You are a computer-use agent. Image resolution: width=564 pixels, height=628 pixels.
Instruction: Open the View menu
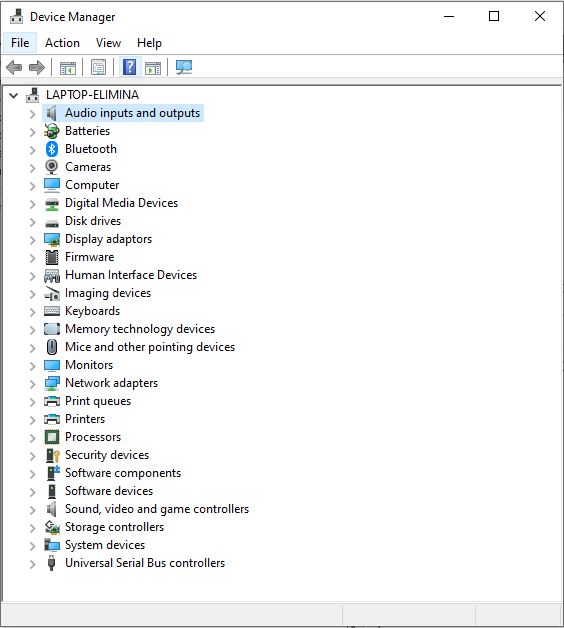108,43
